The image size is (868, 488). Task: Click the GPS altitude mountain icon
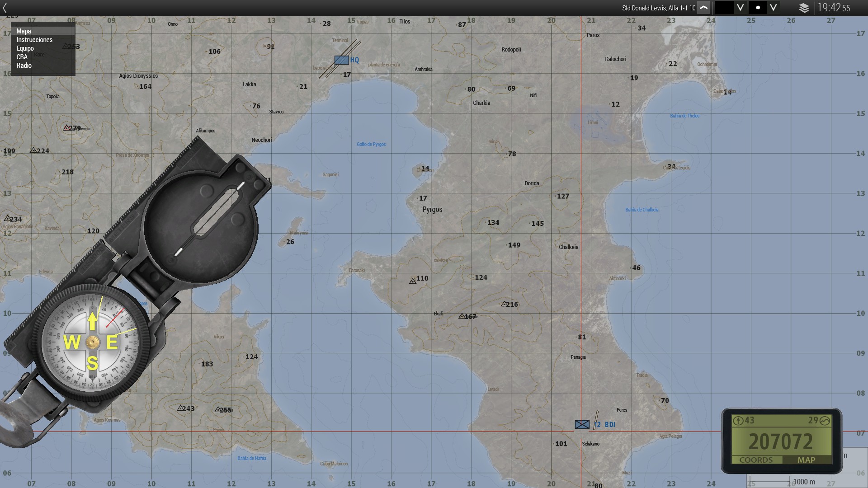click(825, 421)
